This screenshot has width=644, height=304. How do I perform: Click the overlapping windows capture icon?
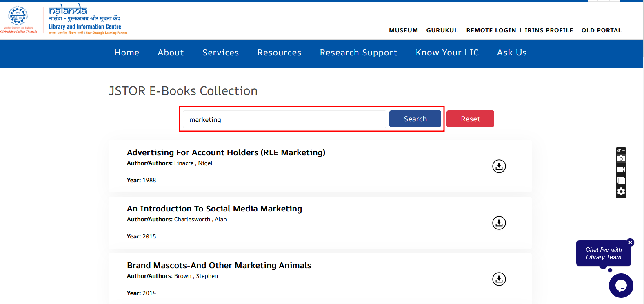(x=621, y=181)
